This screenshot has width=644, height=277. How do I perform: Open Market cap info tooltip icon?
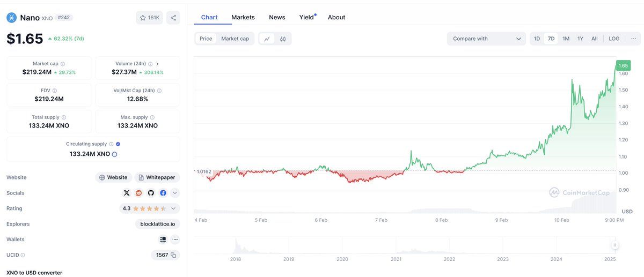click(x=63, y=64)
